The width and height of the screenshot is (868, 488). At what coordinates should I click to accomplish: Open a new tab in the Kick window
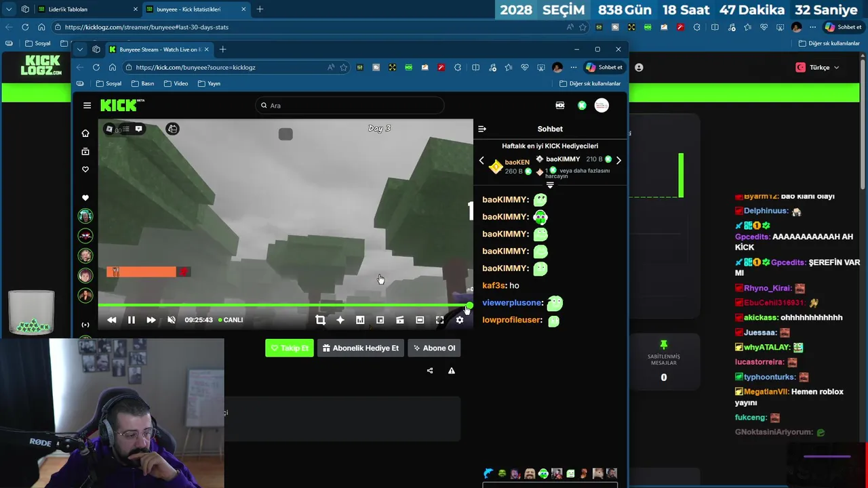point(222,49)
